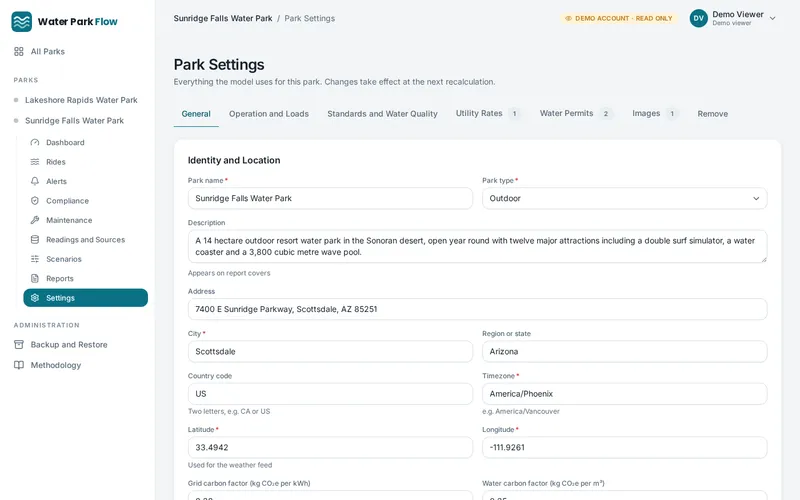The image size is (800, 500).
Task: Click the DV avatar circle
Action: [x=698, y=18]
